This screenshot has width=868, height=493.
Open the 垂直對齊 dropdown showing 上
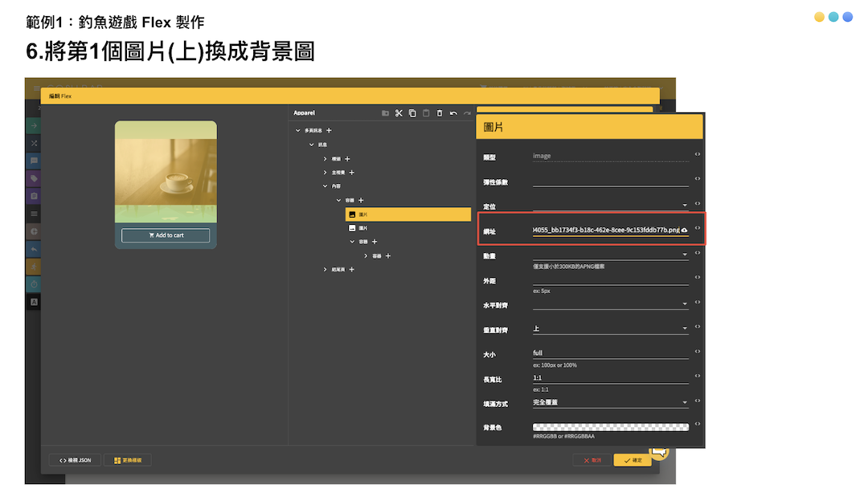611,328
